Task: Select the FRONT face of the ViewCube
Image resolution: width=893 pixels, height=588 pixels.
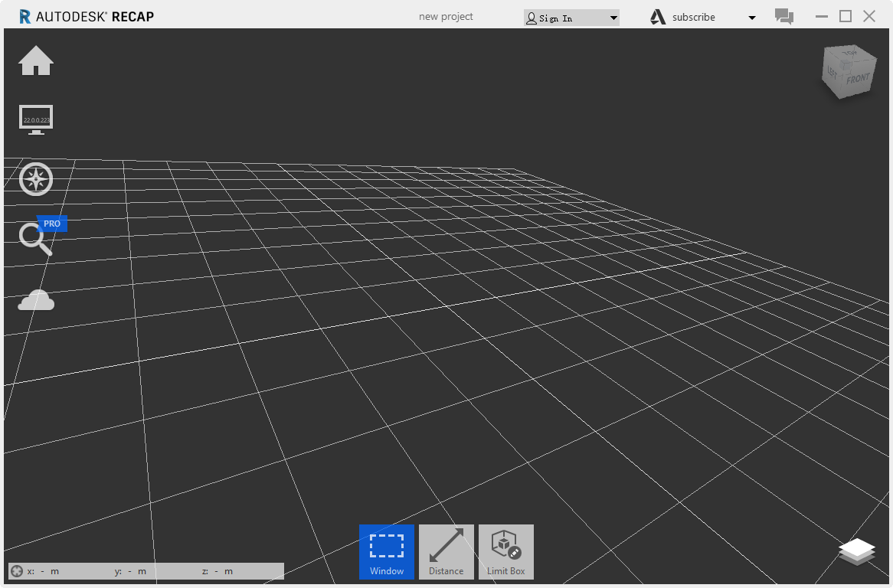Action: pos(858,80)
